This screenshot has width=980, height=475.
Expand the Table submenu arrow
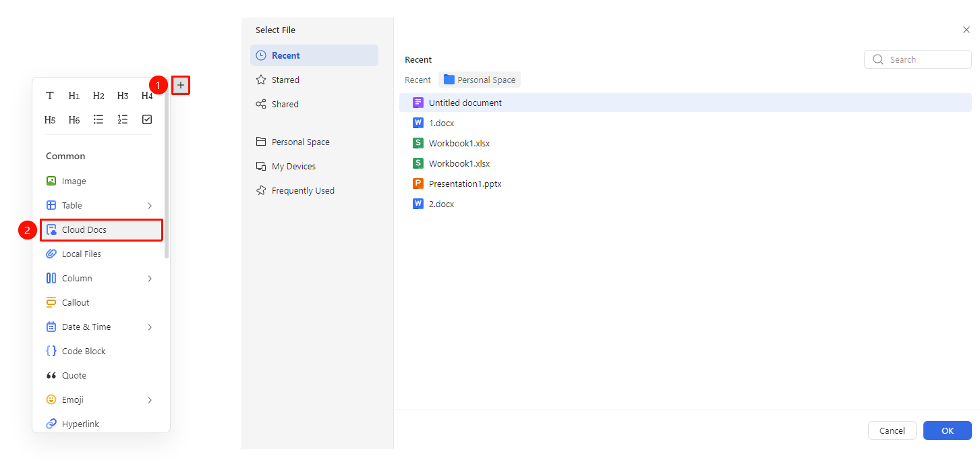[x=150, y=206]
